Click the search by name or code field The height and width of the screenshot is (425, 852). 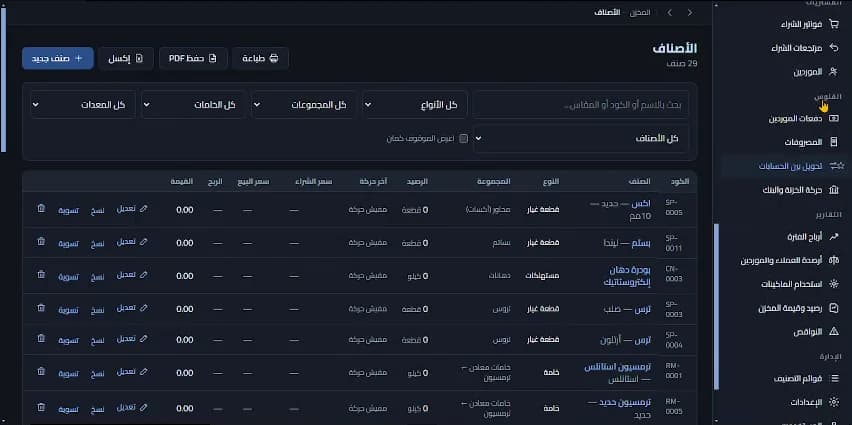coord(581,104)
